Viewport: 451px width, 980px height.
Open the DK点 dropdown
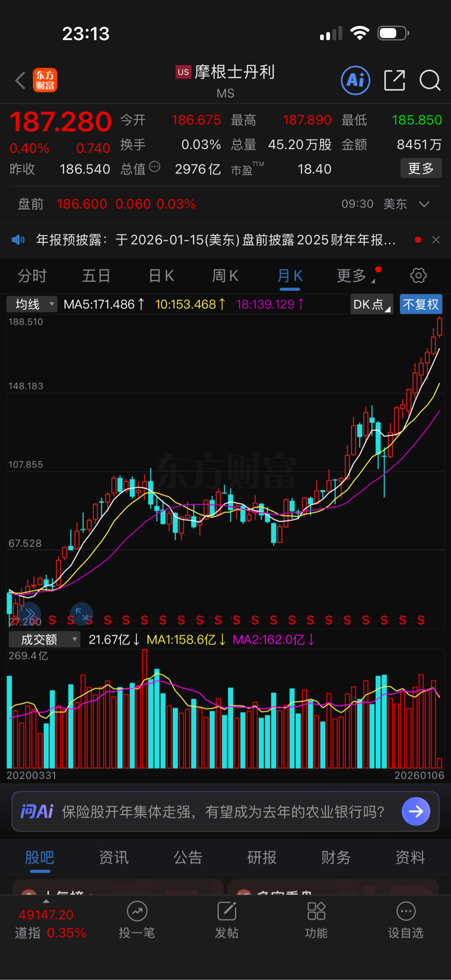tap(372, 304)
